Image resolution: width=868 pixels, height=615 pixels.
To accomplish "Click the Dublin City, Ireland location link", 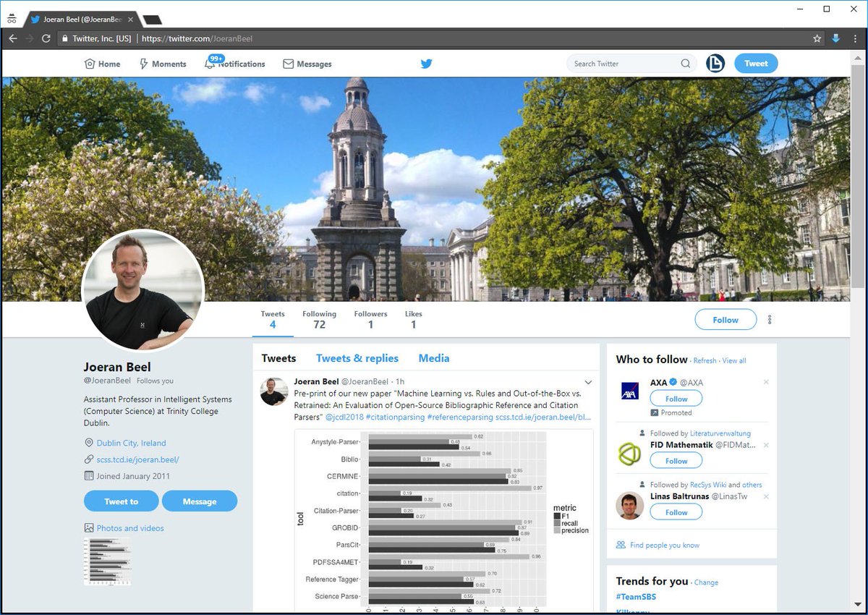I will (x=131, y=443).
